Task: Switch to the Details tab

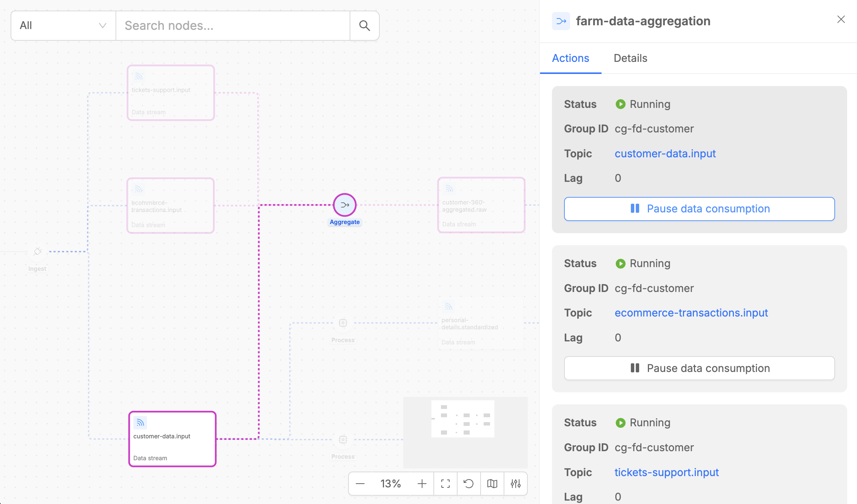Action: pyautogui.click(x=630, y=58)
